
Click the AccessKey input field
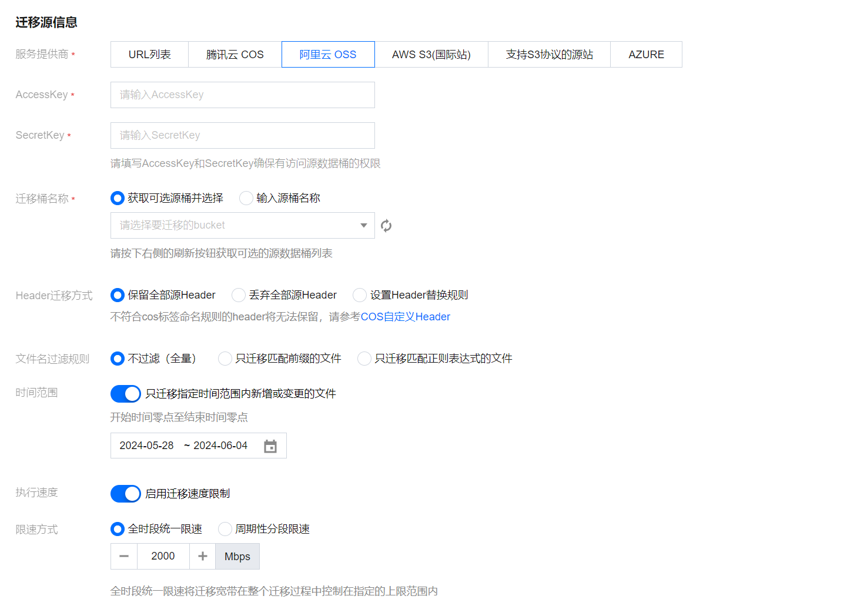click(x=242, y=95)
